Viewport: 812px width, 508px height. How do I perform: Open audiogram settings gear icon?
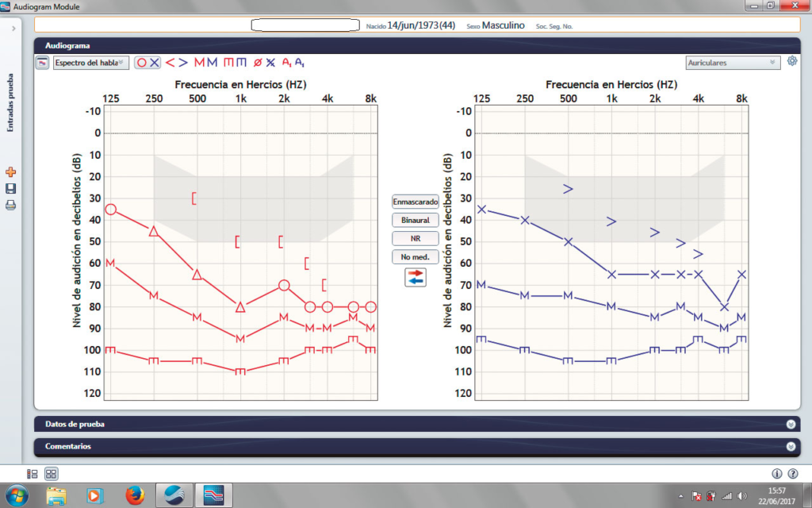[x=791, y=62]
